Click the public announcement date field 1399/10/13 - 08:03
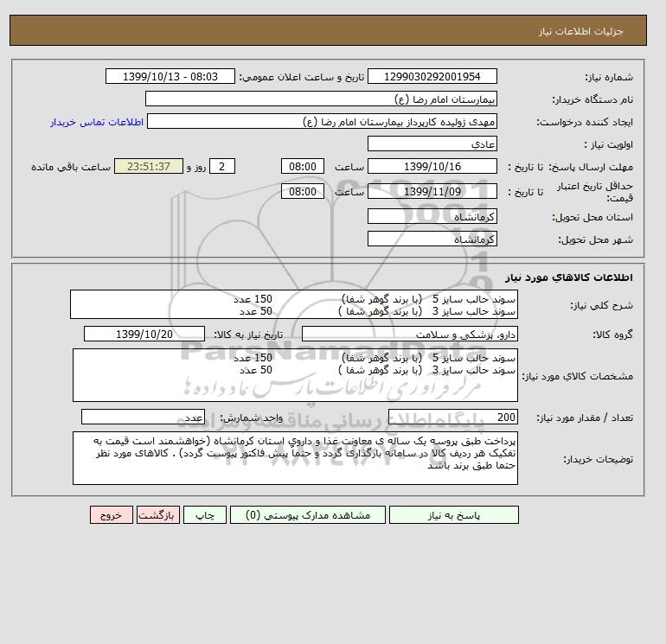 (170, 76)
